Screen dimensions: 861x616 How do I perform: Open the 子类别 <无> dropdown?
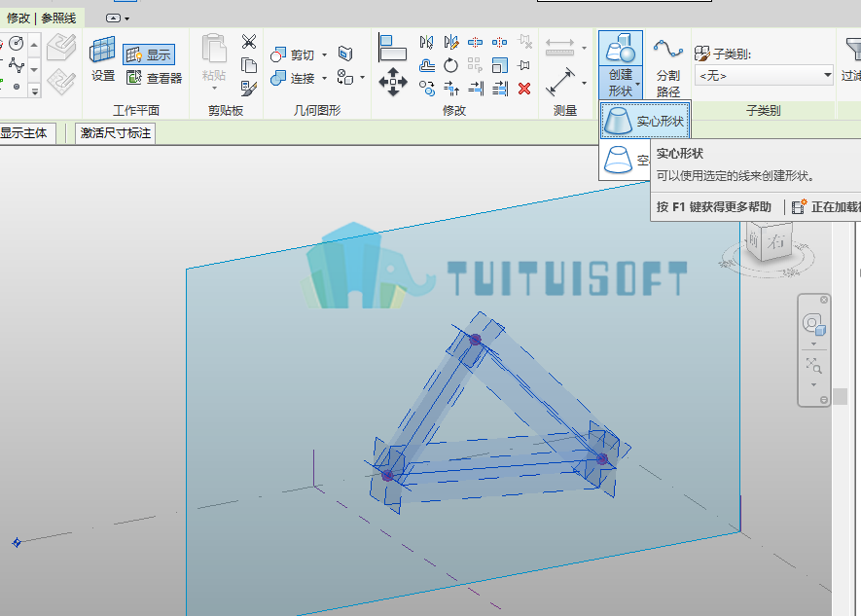coord(764,75)
